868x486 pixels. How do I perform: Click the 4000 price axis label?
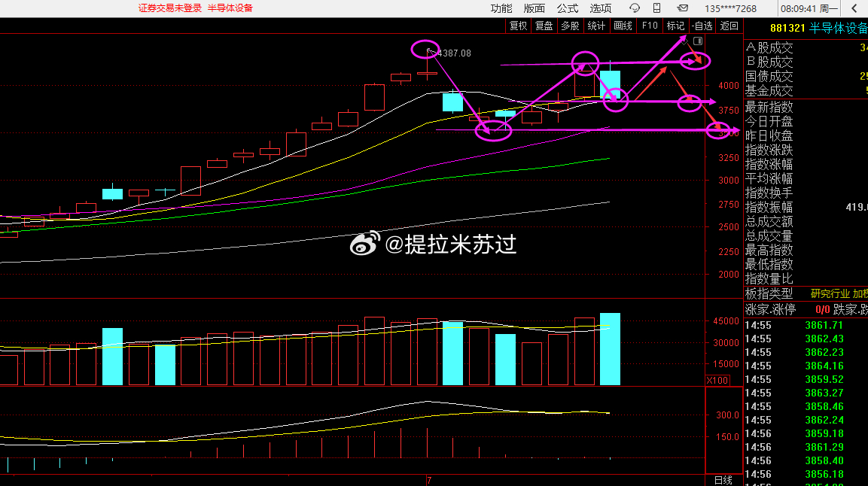[x=729, y=86]
